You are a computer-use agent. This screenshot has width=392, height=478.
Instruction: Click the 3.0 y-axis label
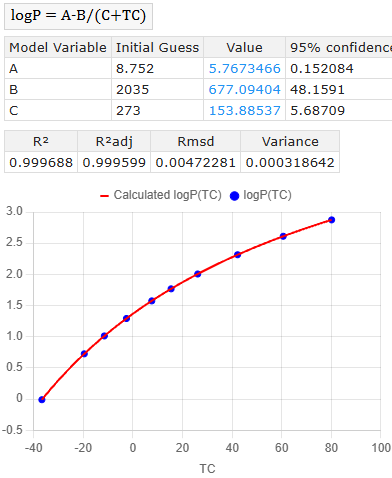click(x=14, y=211)
